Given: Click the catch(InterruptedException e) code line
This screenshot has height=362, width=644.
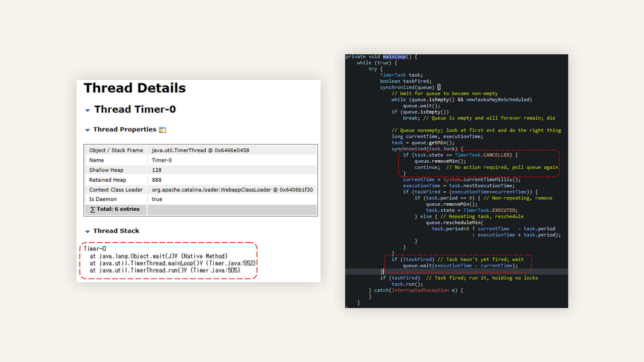Looking at the screenshot, I should point(416,290).
